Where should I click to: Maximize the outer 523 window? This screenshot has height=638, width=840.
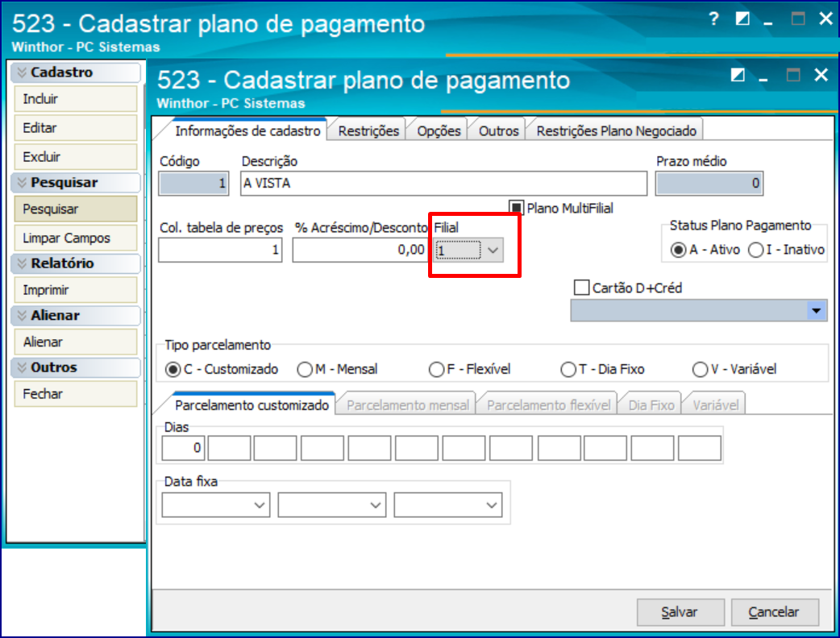[798, 19]
